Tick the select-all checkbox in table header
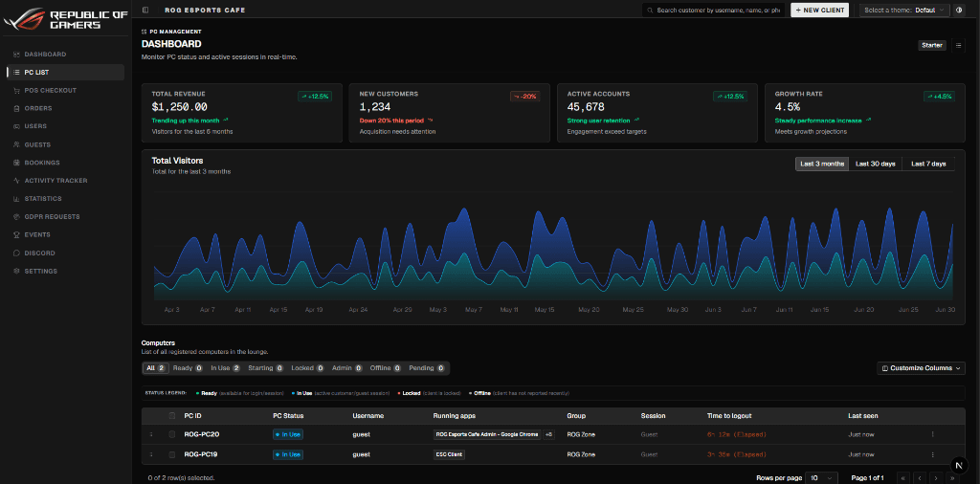 172,415
